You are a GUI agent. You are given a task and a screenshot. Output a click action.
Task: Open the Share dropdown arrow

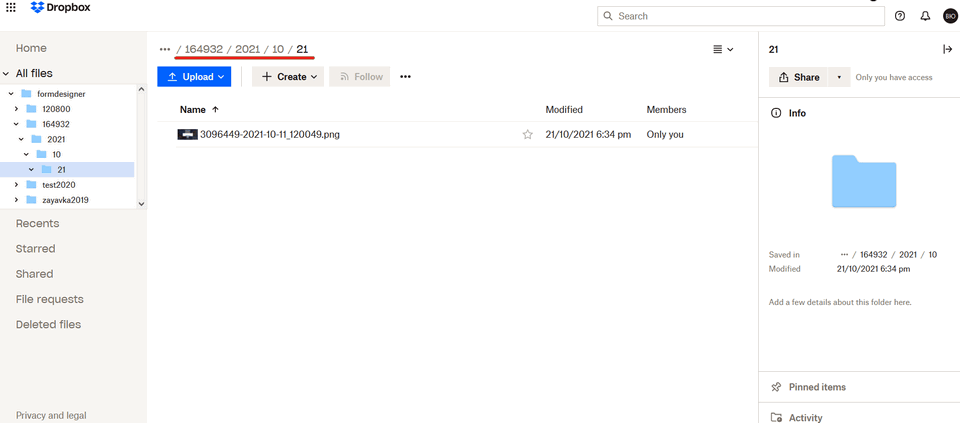839,77
